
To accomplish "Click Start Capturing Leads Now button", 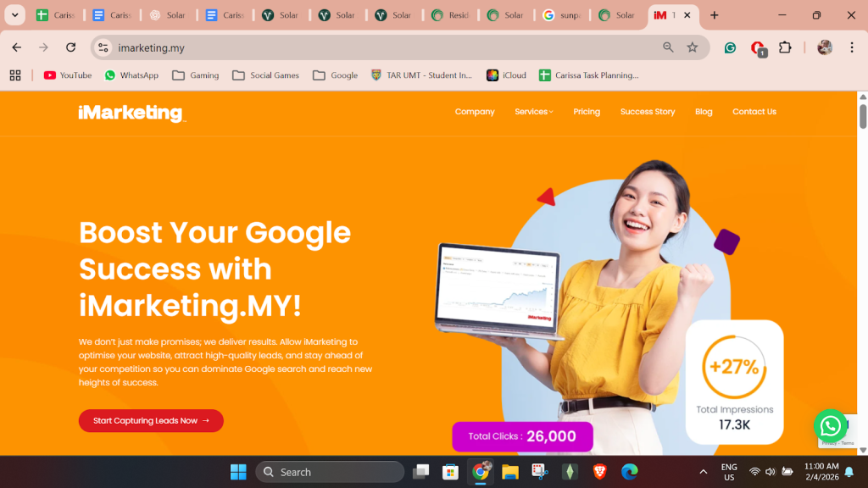I will tap(151, 421).
